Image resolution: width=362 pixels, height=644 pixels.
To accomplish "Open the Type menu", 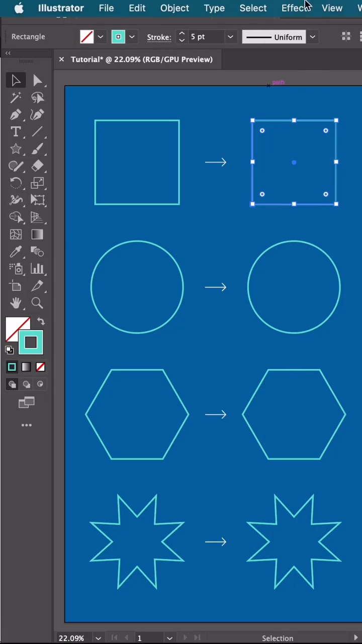I will (214, 8).
